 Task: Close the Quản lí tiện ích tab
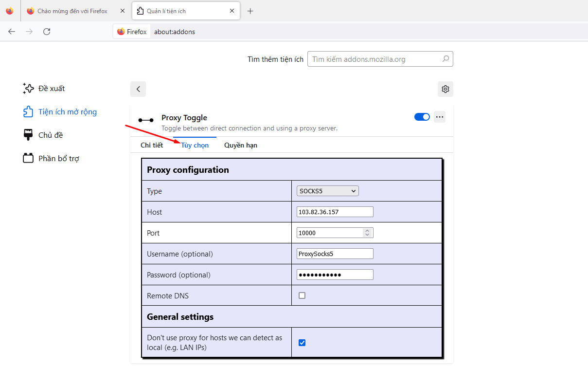(232, 11)
